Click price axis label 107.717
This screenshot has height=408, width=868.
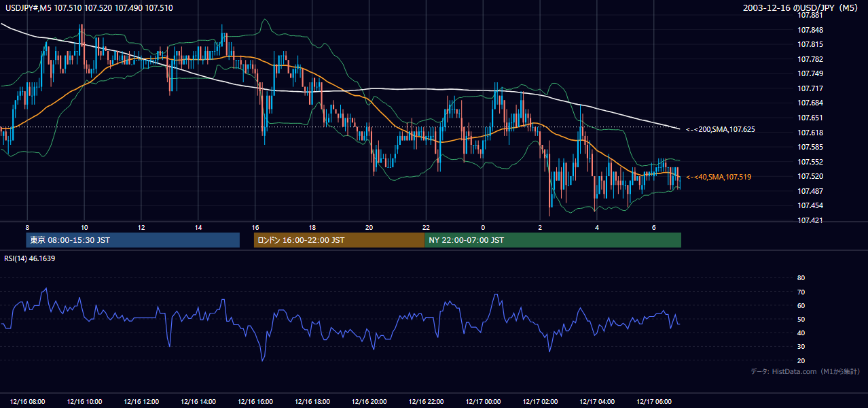tap(810, 88)
